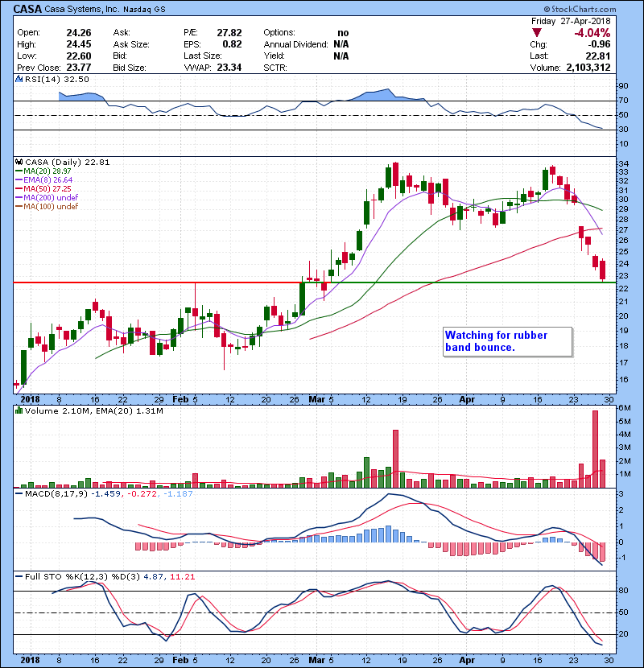Click the Volume value 2,103,312
This screenshot has width=644, height=668.
(588, 68)
